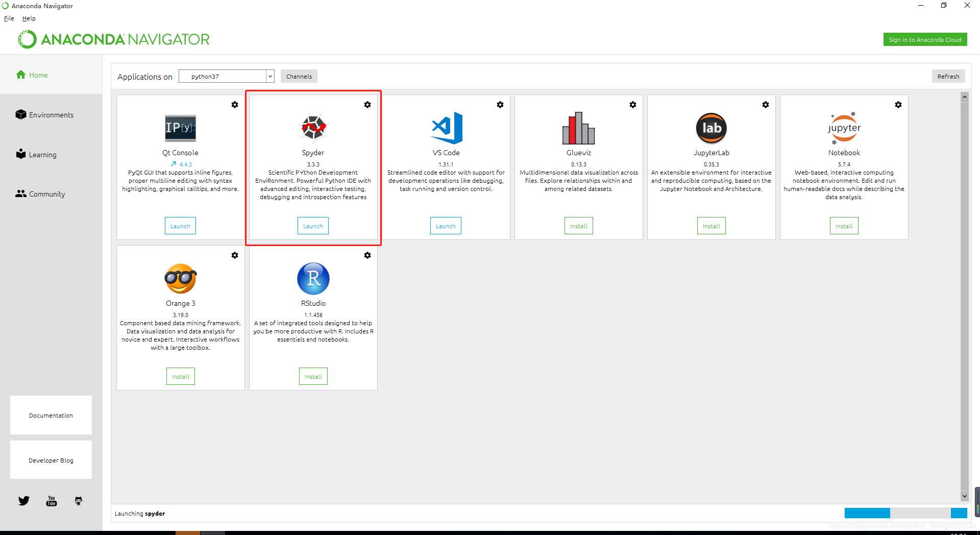Open settings gear on Spyder card
The image size is (980, 535).
(x=367, y=105)
